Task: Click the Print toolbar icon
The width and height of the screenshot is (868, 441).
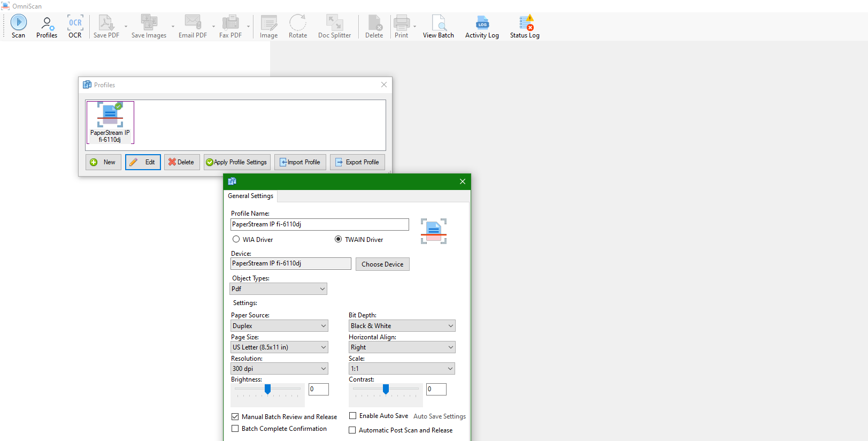Action: tap(401, 26)
